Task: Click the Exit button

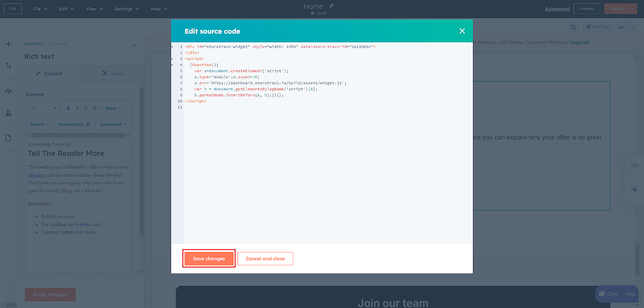Action: 12,9
